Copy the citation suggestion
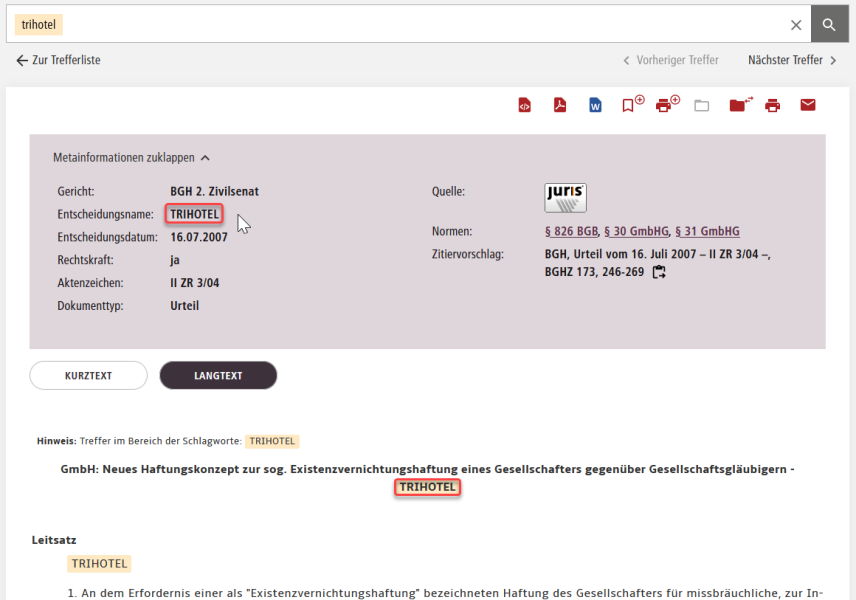Viewport: 856px width, 600px height. pos(659,272)
